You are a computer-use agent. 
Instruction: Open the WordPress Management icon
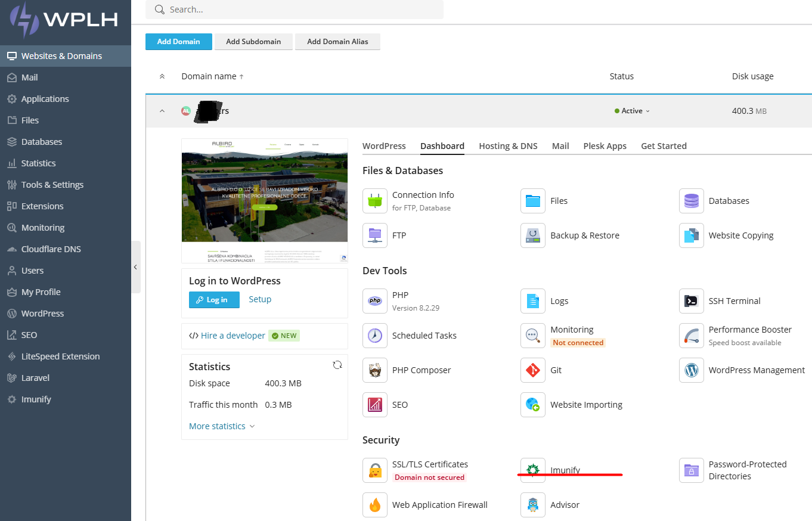692,370
